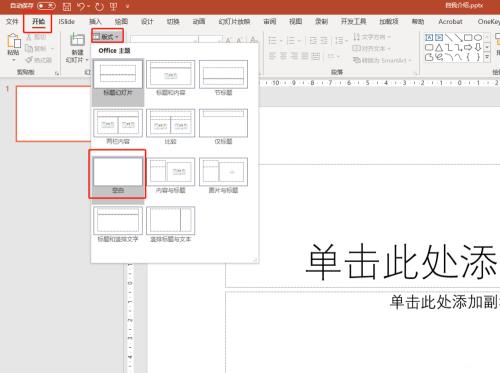Switch to the 设计 Design tab

[x=147, y=22]
